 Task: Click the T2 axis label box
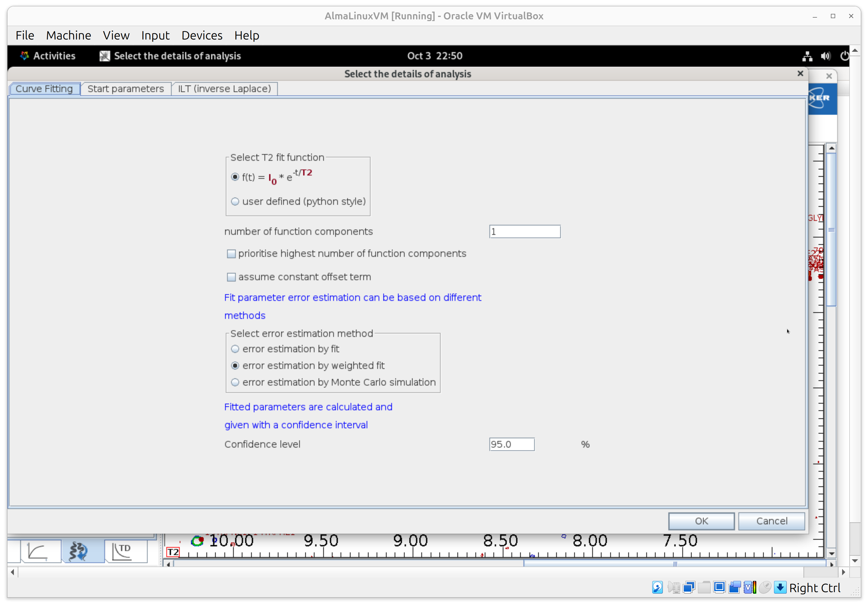[x=173, y=552]
